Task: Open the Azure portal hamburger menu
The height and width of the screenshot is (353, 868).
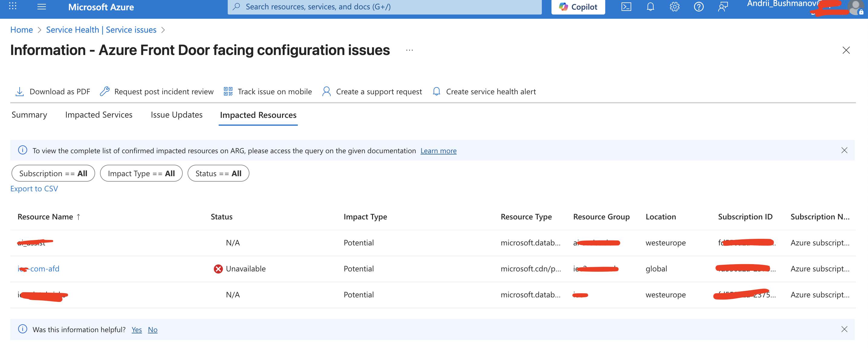Action: [x=41, y=7]
